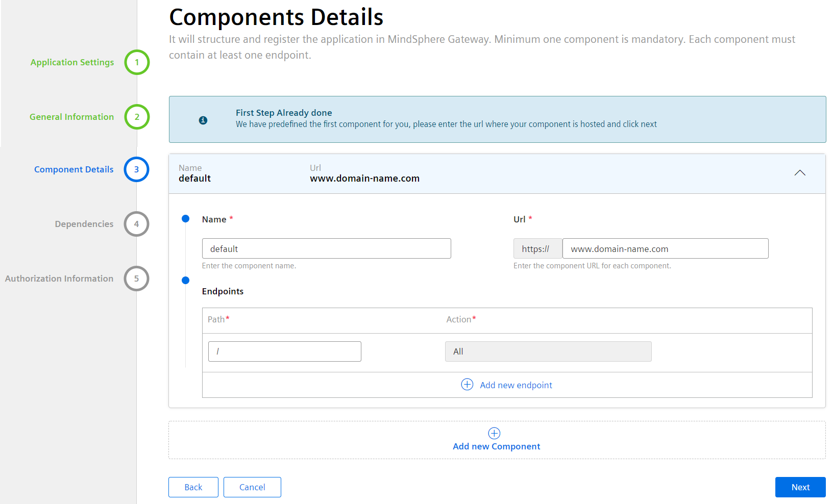Click step 2 circle for General Information

click(x=137, y=117)
